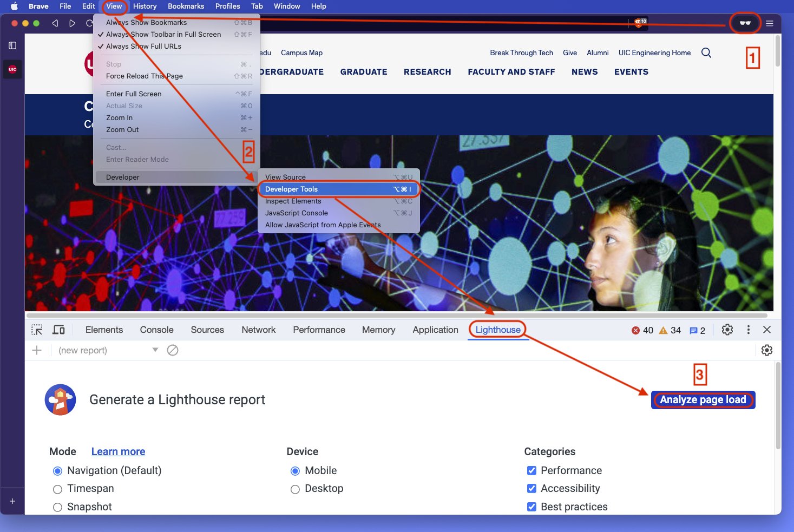Toggle the sidebar panel icon
This screenshot has width=794, height=532.
[x=12, y=45]
